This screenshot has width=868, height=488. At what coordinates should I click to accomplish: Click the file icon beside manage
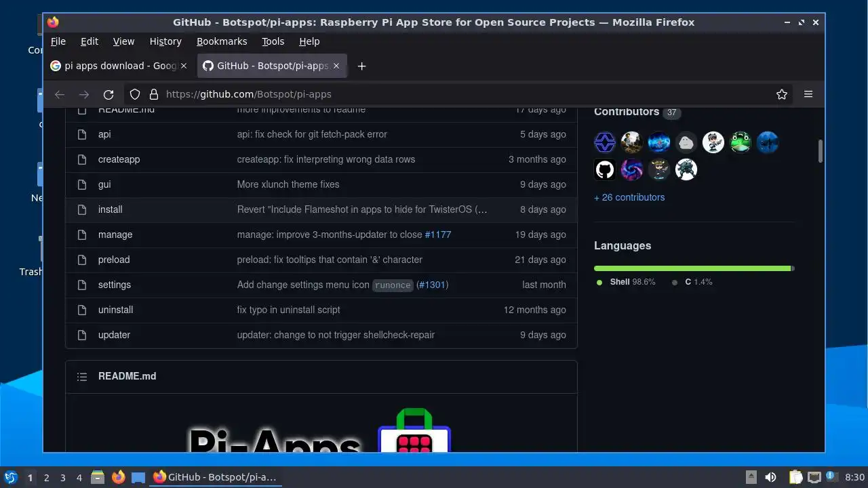pyautogui.click(x=82, y=235)
